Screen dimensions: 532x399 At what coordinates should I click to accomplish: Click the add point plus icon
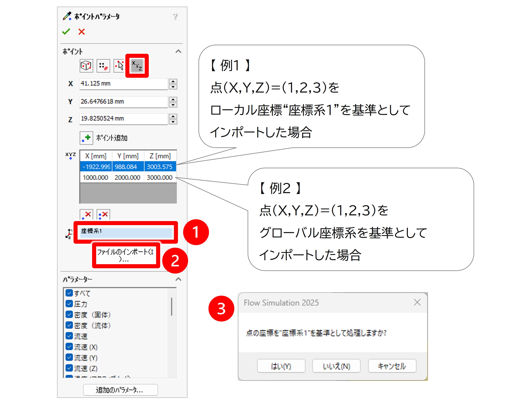(x=86, y=138)
